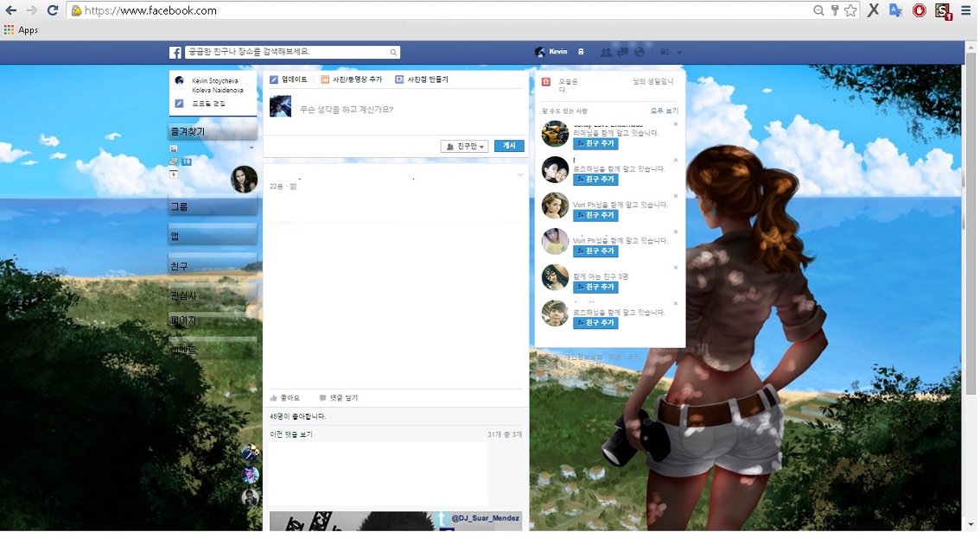This screenshot has width=980, height=551.
Task: Click the pencil icon beside 프로필 편집
Action: pos(180,104)
